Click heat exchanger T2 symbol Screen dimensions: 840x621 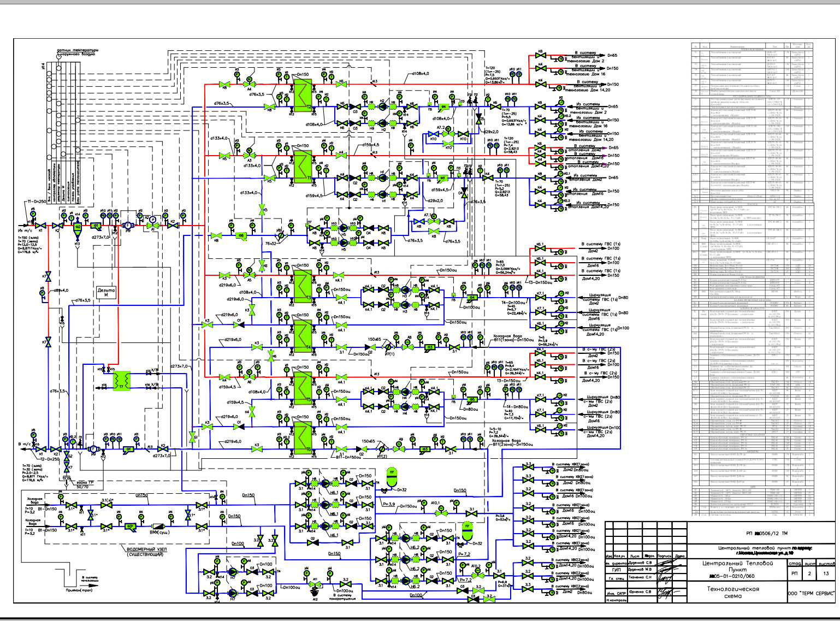(303, 95)
